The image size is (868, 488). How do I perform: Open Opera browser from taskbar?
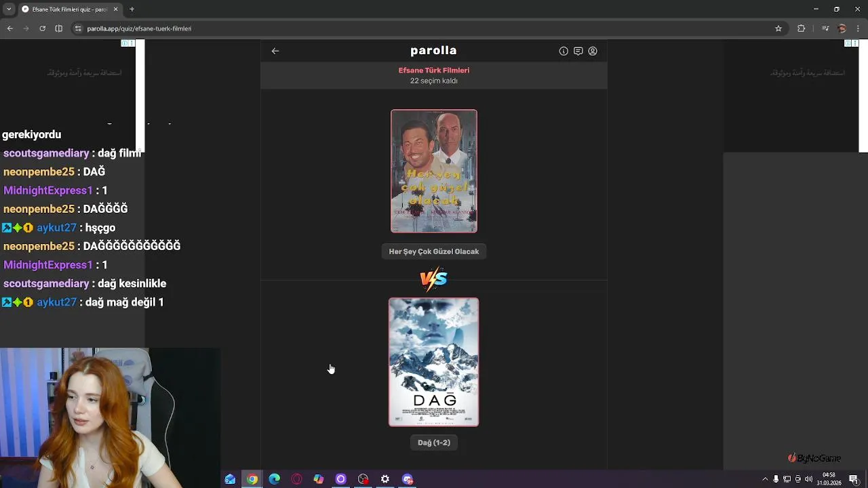coord(296,479)
